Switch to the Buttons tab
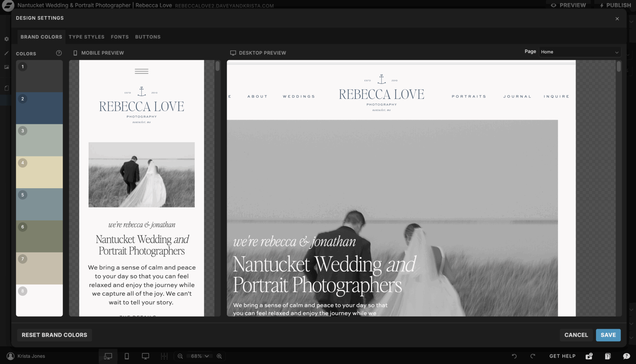636x364 pixels. coord(148,37)
